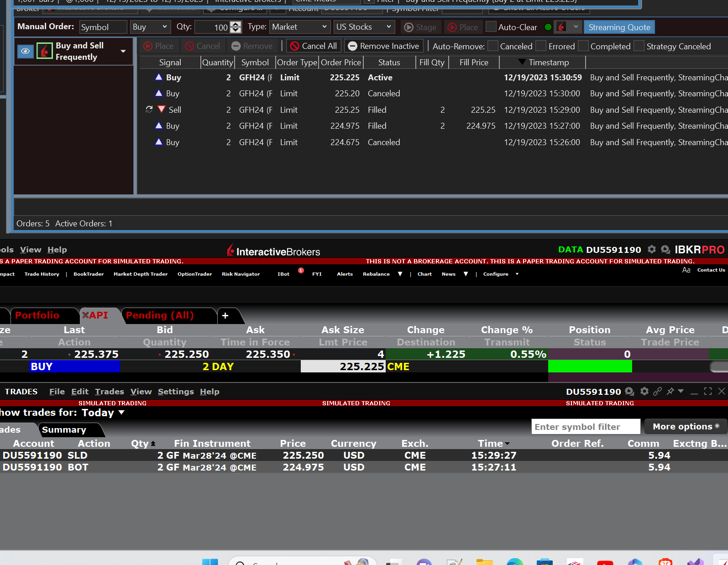Viewport: 728px width, 565px height.
Task: Check the Auto-Remove Errored checkbox
Action: coord(541,46)
